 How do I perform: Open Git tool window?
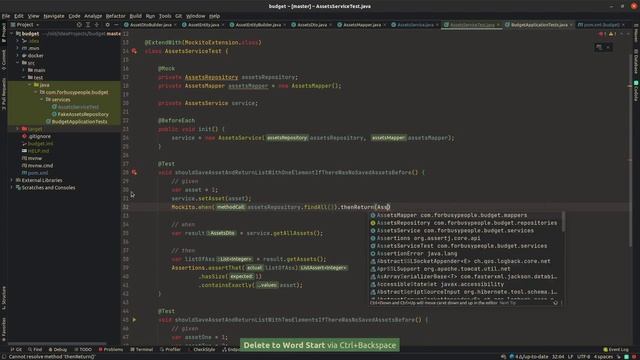(16, 349)
